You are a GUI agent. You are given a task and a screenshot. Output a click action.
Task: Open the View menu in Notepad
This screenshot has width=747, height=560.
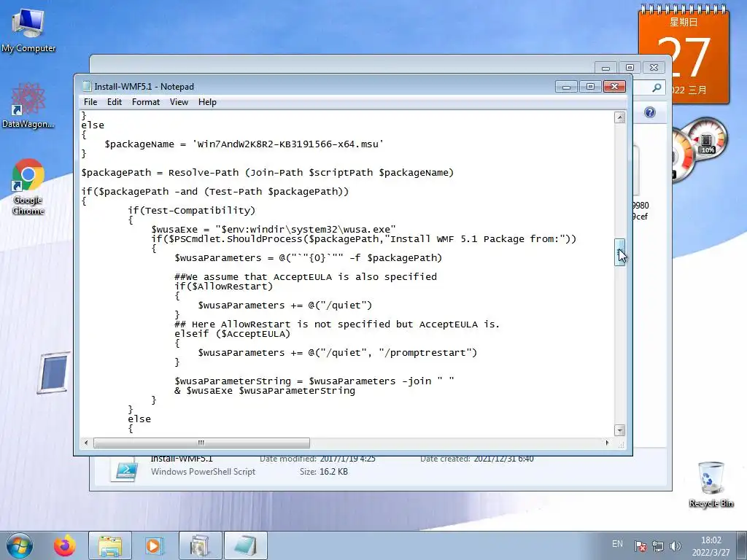point(179,102)
